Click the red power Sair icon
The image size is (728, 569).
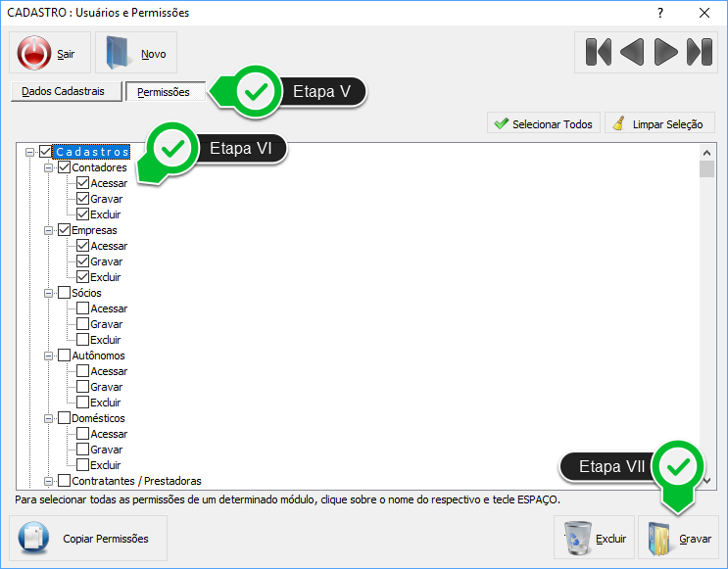(x=34, y=53)
